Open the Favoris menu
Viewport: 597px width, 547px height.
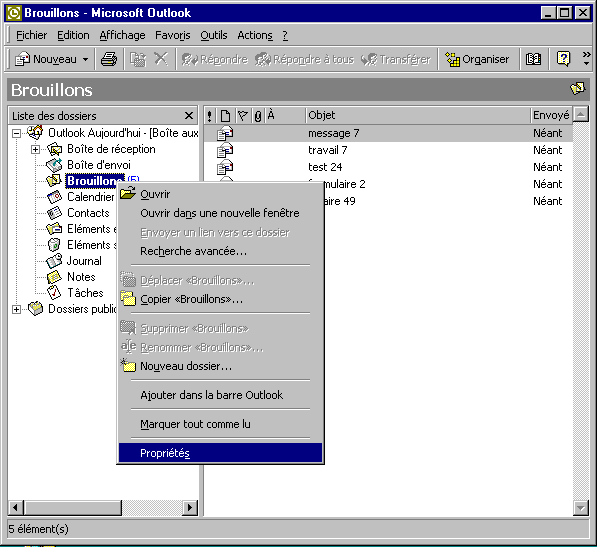tap(172, 35)
